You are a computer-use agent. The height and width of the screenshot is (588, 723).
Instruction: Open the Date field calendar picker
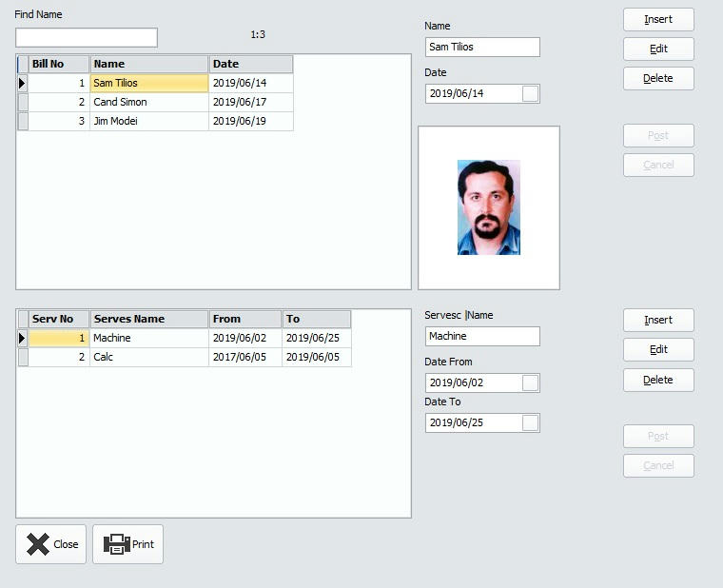click(531, 93)
